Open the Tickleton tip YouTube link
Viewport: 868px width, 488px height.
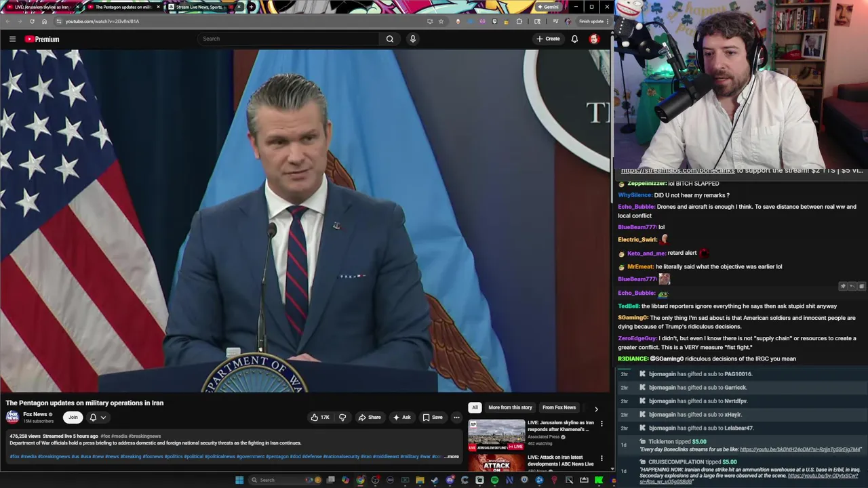[x=800, y=449]
